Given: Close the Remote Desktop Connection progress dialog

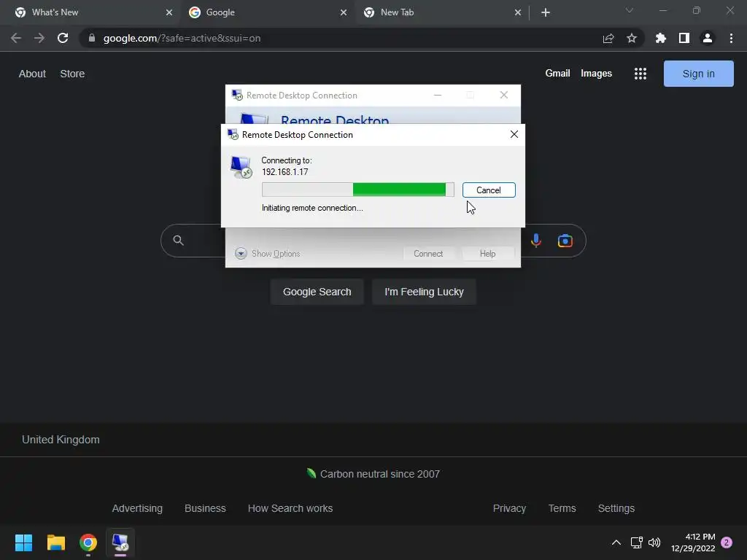Looking at the screenshot, I should tap(514, 134).
